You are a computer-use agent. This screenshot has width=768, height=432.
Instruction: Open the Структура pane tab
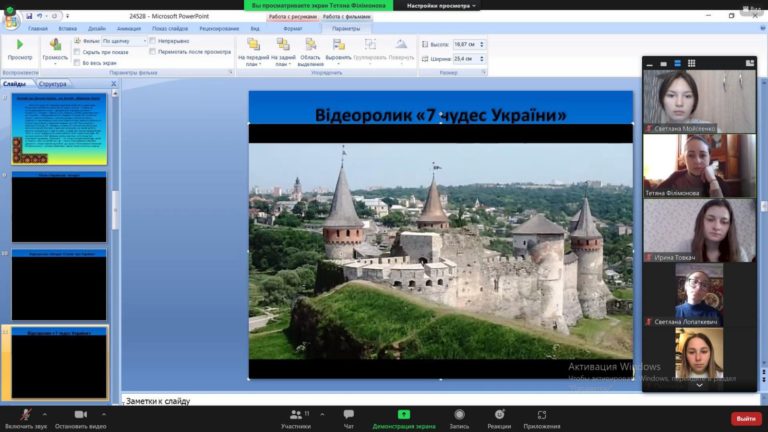coord(52,84)
